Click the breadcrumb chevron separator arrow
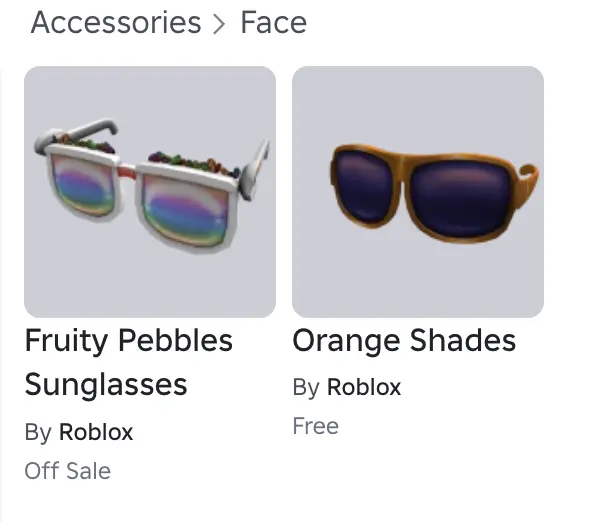This screenshot has width=604, height=522. point(220,24)
